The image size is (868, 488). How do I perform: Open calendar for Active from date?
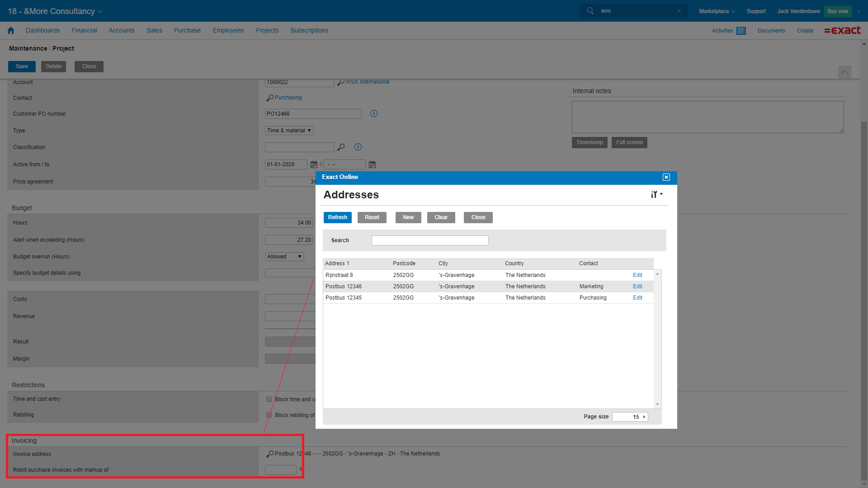[x=314, y=164]
